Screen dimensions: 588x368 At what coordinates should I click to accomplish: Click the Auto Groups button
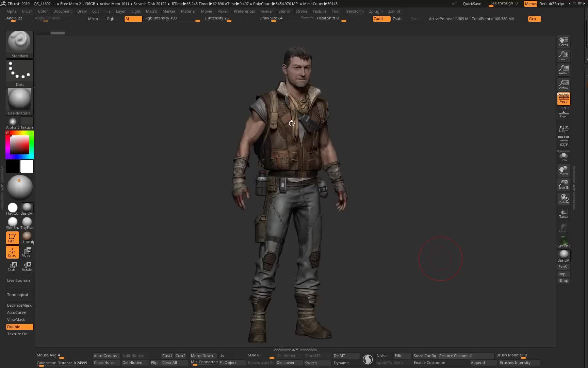[x=105, y=356]
